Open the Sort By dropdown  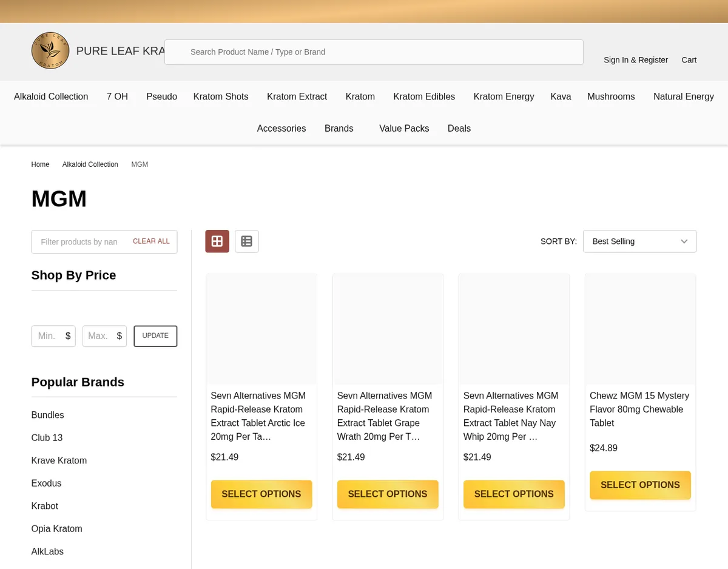pyautogui.click(x=639, y=241)
